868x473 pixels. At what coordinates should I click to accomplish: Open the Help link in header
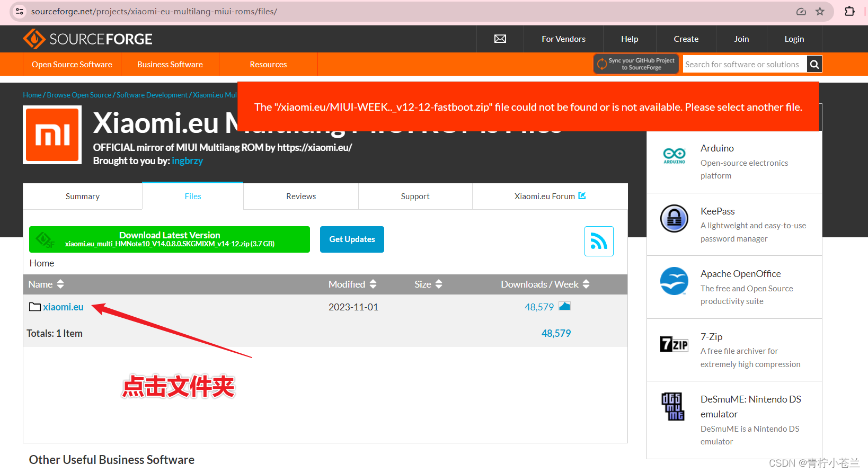click(x=630, y=39)
